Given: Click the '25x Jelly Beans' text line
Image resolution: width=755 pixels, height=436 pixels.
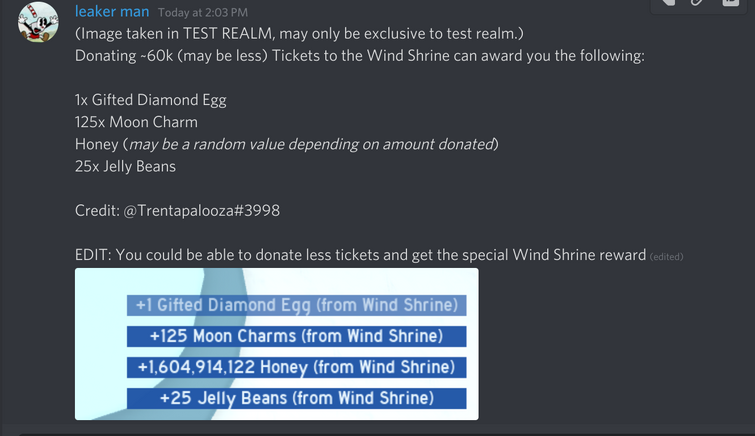Looking at the screenshot, I should point(125,166).
